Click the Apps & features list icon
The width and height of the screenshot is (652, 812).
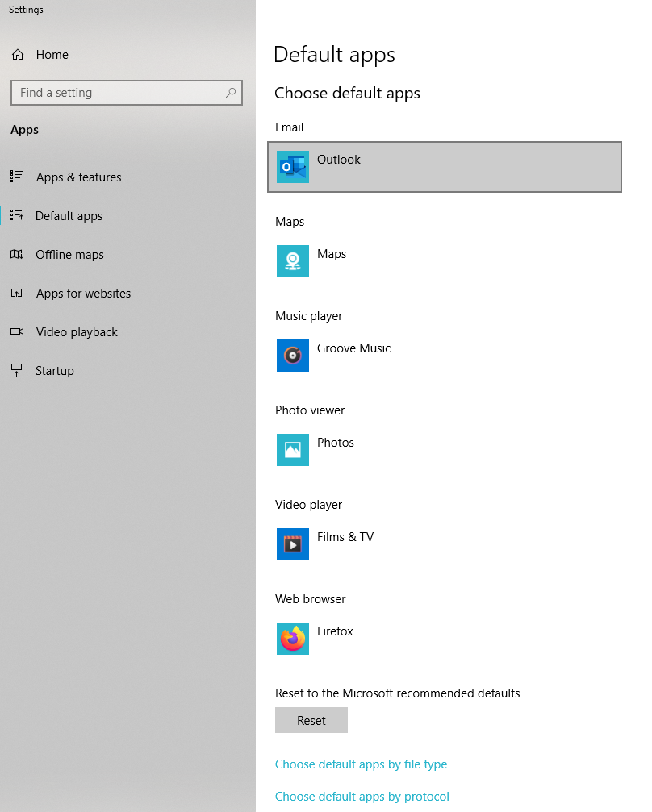pyautogui.click(x=17, y=177)
